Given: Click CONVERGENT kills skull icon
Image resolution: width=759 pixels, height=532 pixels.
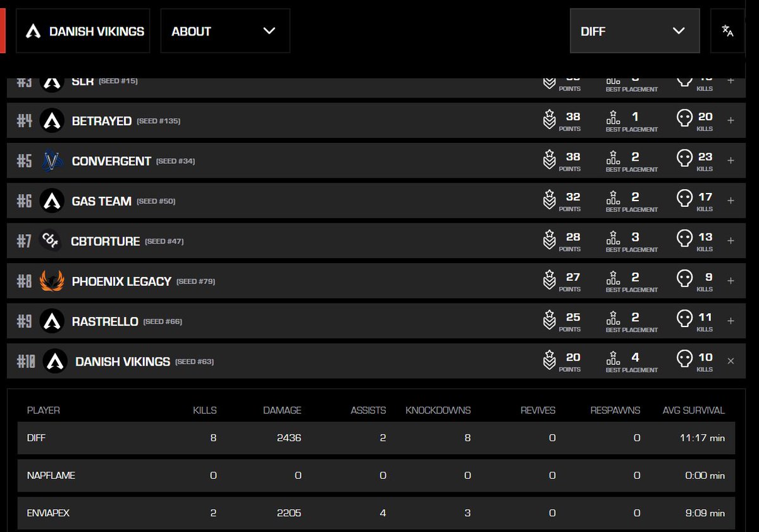Looking at the screenshot, I should [x=684, y=159].
